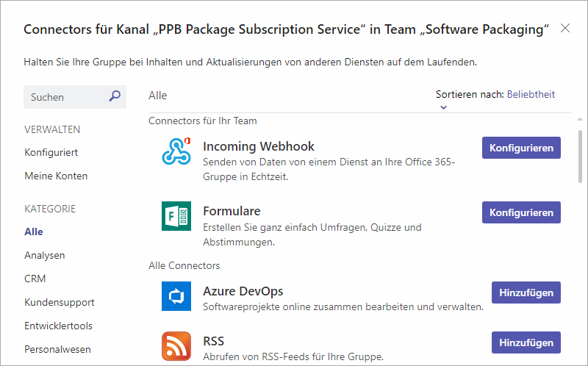
Task: Type in the Suchen search field
Action: (66, 97)
